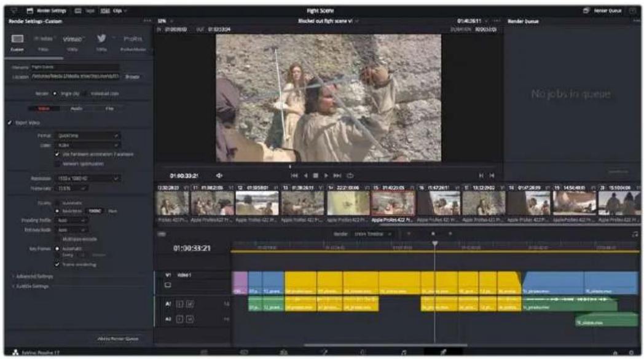Select Automatic quality radio button
Image resolution: width=644 pixels, height=359 pixels.
[57, 203]
